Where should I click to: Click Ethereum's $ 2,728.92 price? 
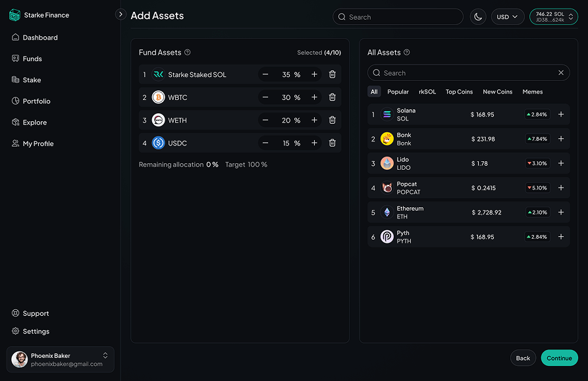click(487, 213)
